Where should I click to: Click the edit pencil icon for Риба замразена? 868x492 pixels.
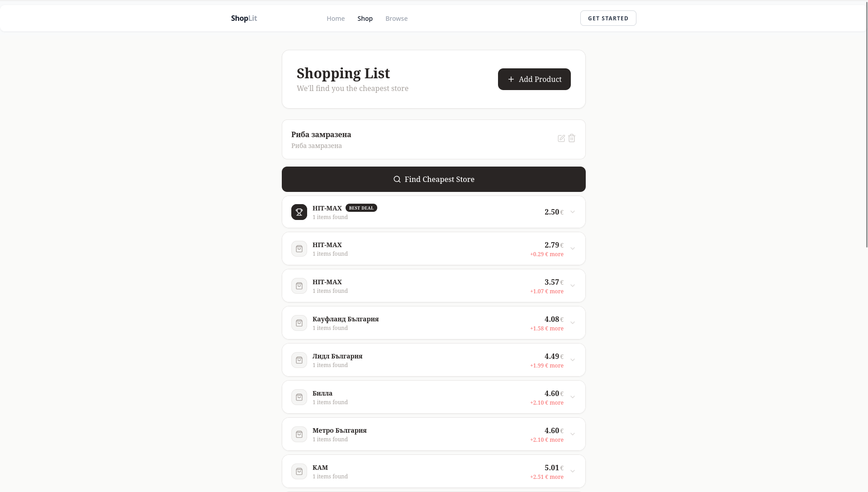[x=561, y=139]
